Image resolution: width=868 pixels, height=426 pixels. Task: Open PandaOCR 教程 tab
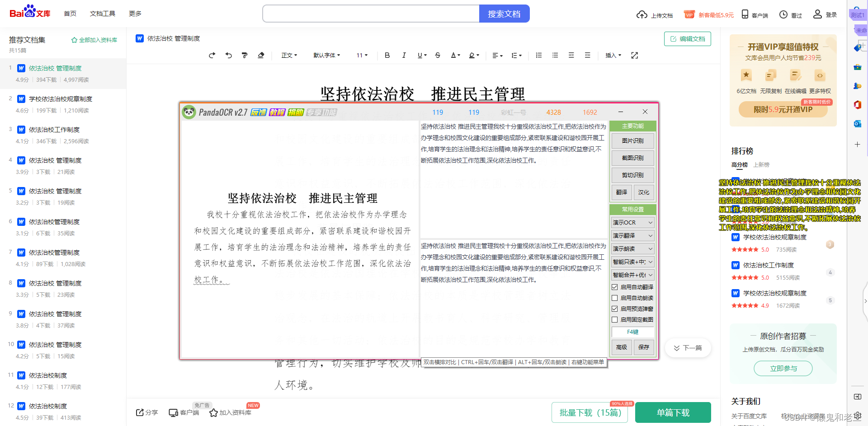coord(277,112)
